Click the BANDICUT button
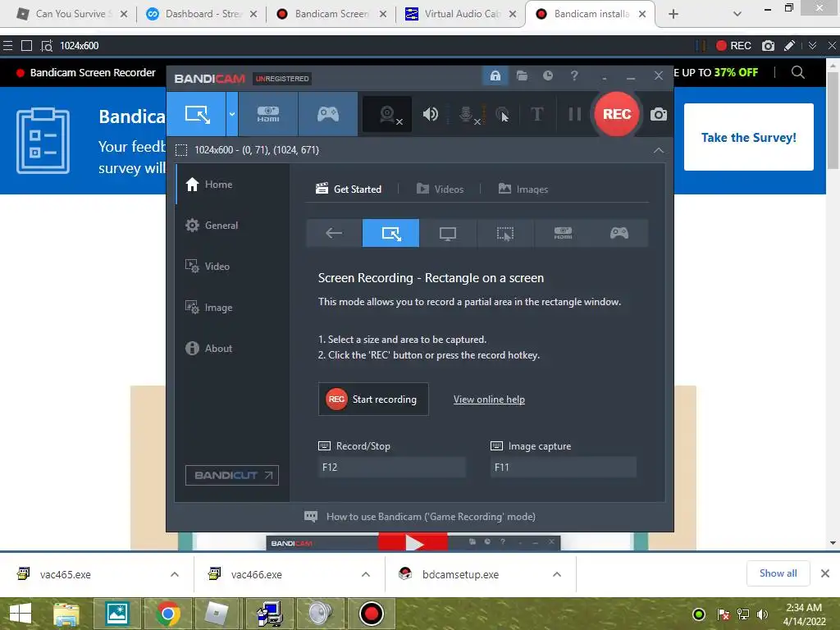840x630 pixels. point(232,475)
